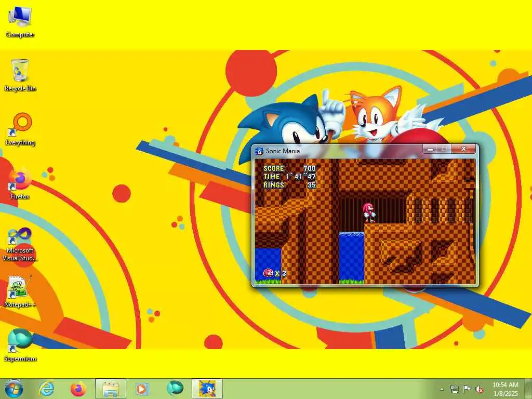
Task: Select the Supermium desktop shortcut
Action: point(20,345)
